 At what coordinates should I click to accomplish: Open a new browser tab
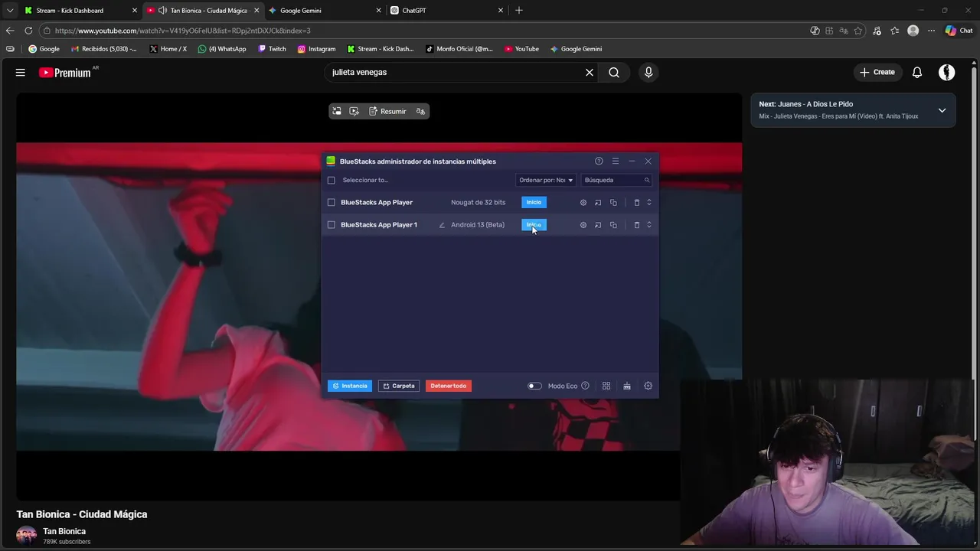tap(519, 11)
